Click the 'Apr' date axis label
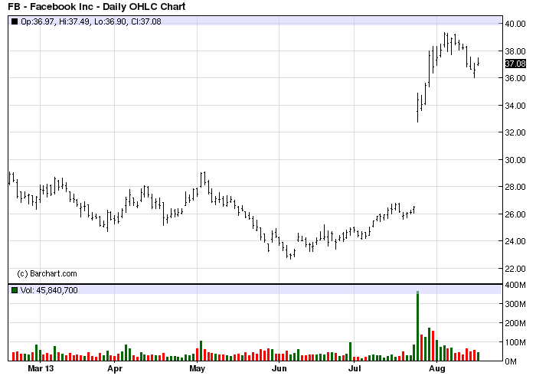This screenshot has width=536, height=392. 115,369
